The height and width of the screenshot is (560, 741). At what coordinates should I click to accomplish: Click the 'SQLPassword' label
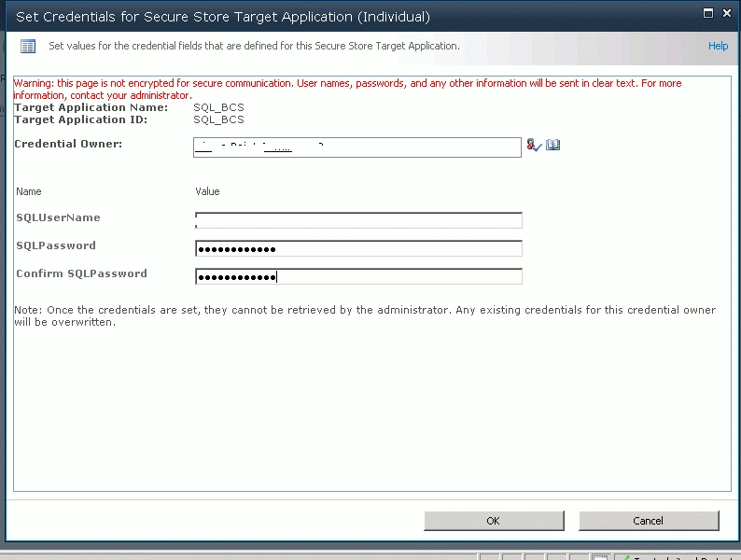56,245
